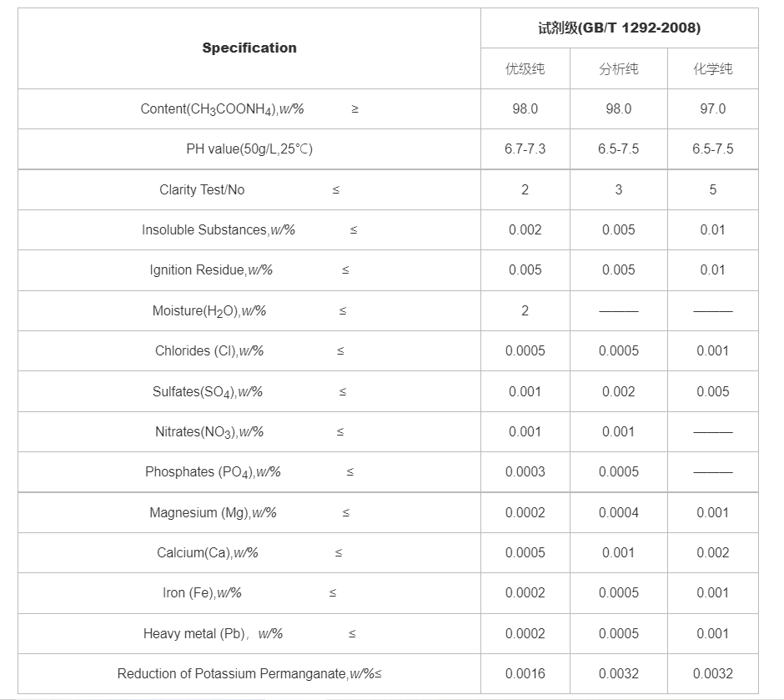The height and width of the screenshot is (700, 784).
Task: Click the 优级纯 grade column header
Action: pyautogui.click(x=525, y=68)
